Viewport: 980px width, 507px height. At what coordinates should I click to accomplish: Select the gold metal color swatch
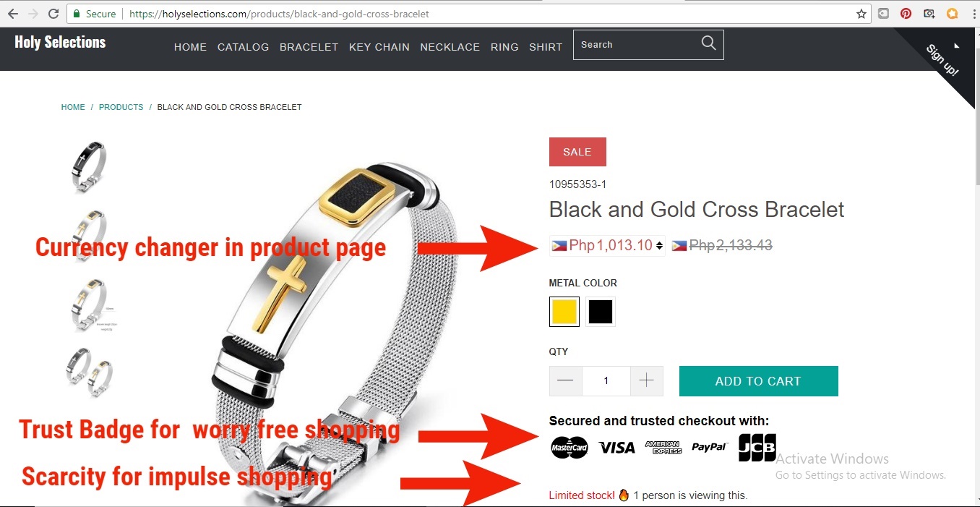pyautogui.click(x=564, y=312)
